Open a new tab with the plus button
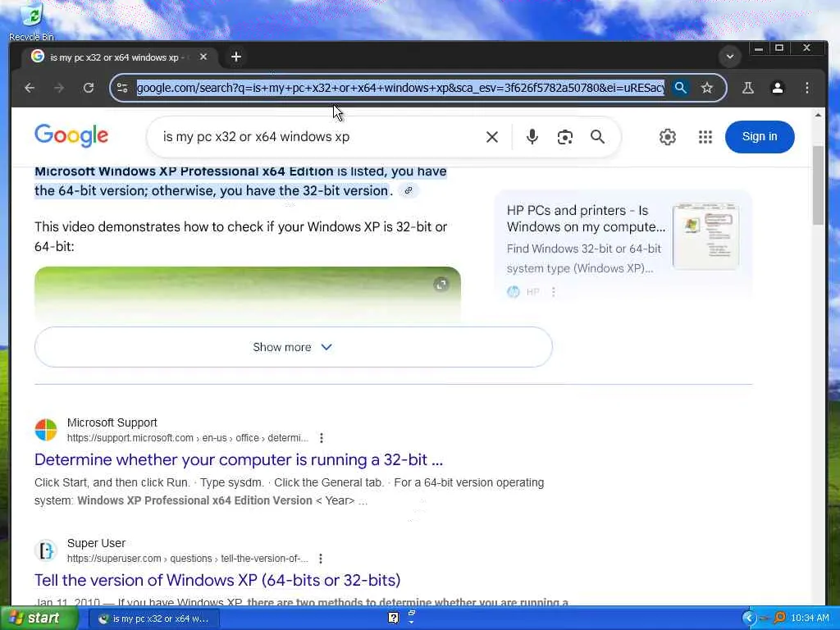Image resolution: width=840 pixels, height=630 pixels. 236,57
